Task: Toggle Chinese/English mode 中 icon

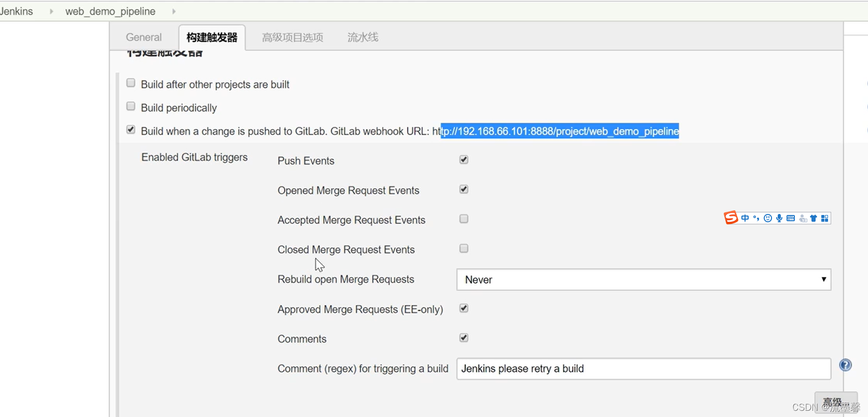Action: click(745, 218)
